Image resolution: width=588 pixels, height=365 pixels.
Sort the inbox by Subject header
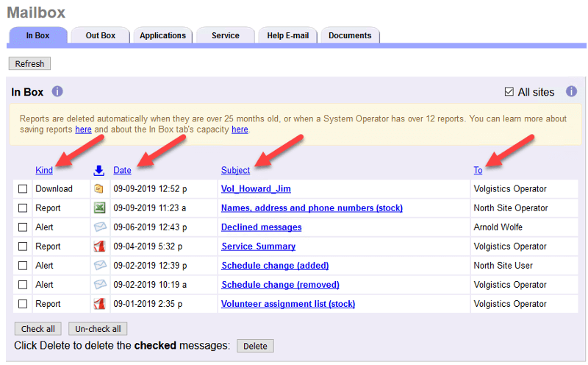[x=235, y=171]
